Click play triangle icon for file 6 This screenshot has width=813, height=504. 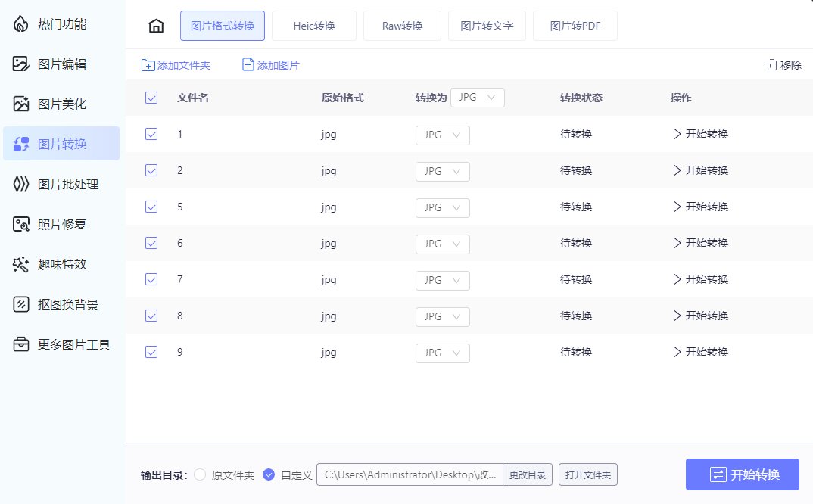coord(677,243)
